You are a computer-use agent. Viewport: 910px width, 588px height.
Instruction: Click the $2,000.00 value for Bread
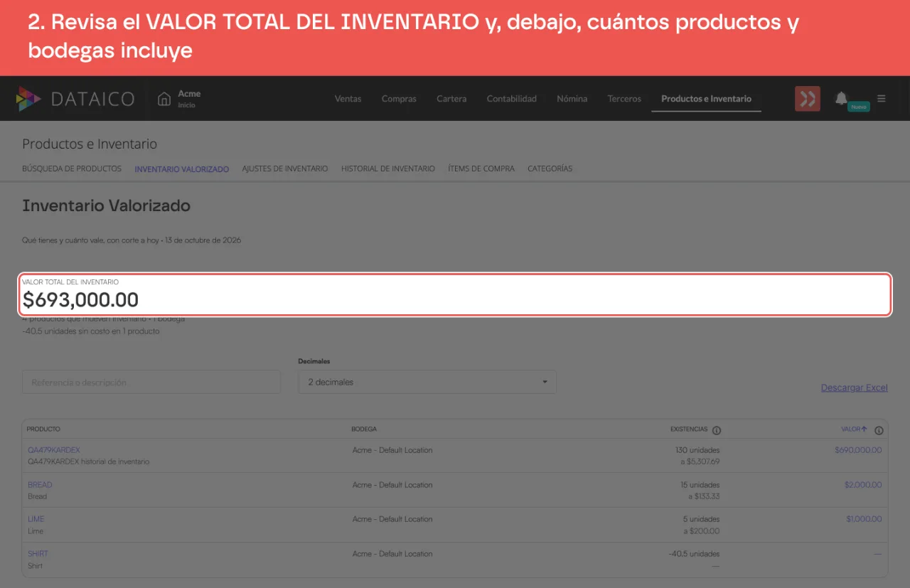tap(863, 485)
